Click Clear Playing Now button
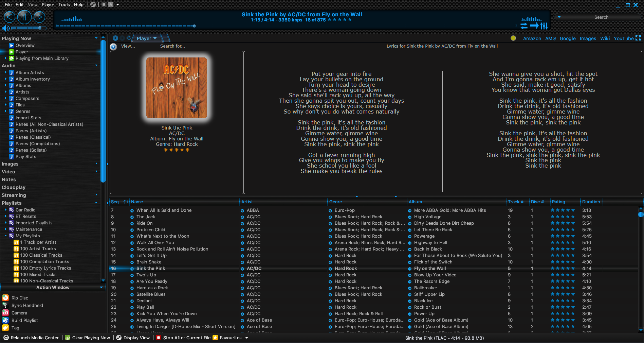Viewport: 644px width, 343px height. coord(88,338)
